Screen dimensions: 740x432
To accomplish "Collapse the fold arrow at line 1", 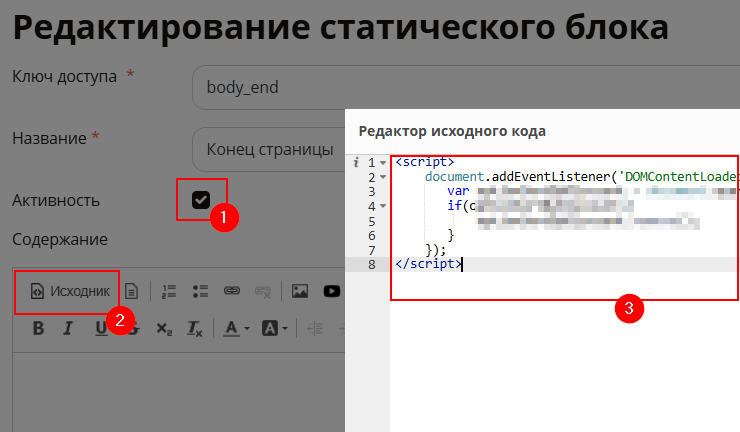I will (383, 163).
